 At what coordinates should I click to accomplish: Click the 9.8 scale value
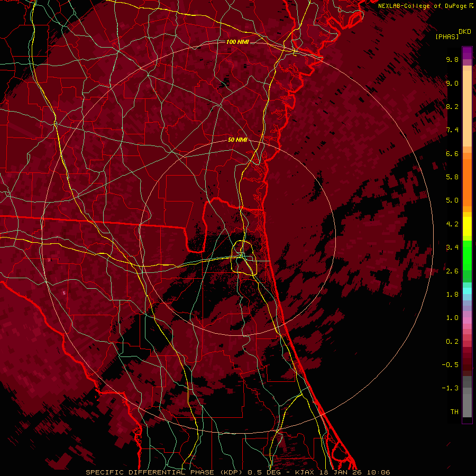point(452,59)
